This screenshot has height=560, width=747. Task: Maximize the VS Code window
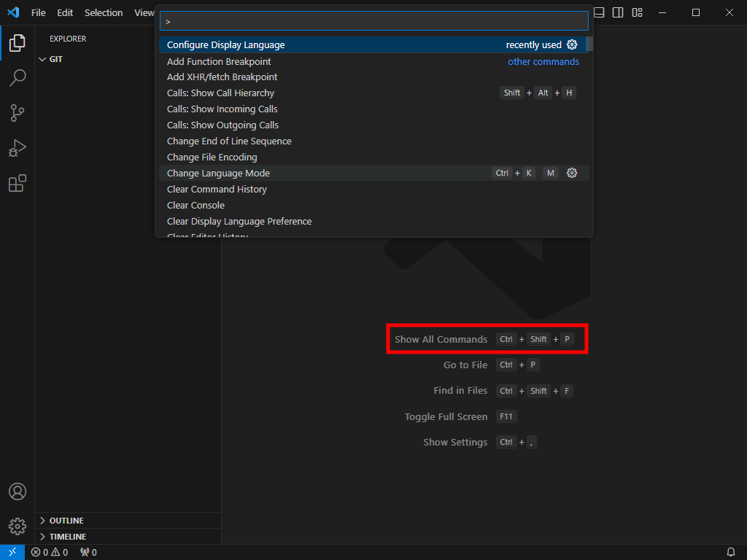click(x=695, y=12)
